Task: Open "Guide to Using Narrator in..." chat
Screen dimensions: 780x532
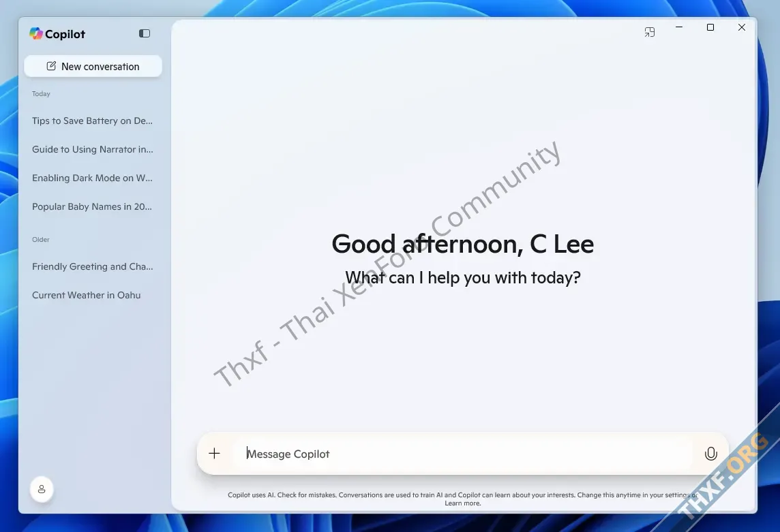Action: tap(93, 149)
